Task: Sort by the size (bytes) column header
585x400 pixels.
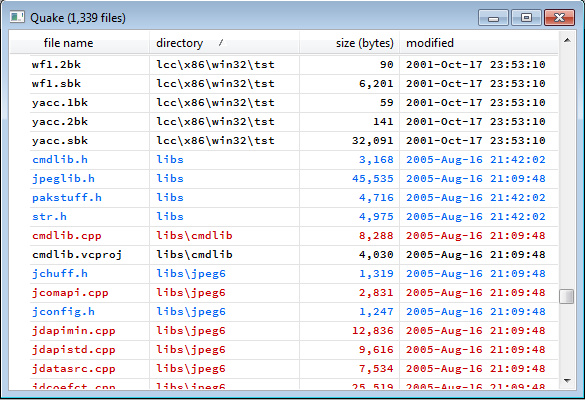Action: point(349,43)
